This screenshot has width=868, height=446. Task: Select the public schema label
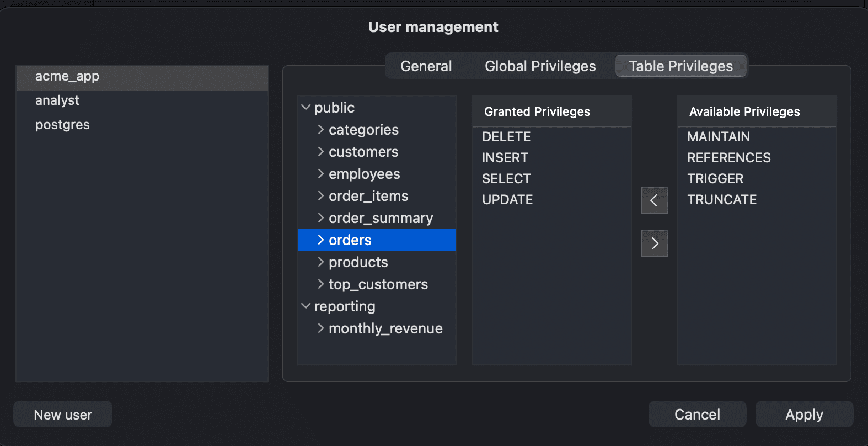pyautogui.click(x=334, y=108)
